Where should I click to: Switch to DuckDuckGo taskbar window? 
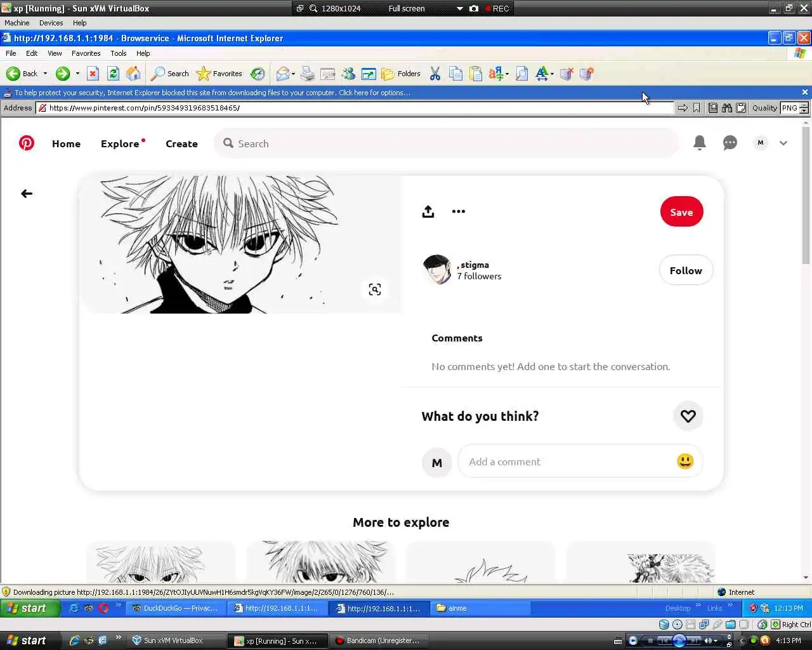(x=175, y=608)
